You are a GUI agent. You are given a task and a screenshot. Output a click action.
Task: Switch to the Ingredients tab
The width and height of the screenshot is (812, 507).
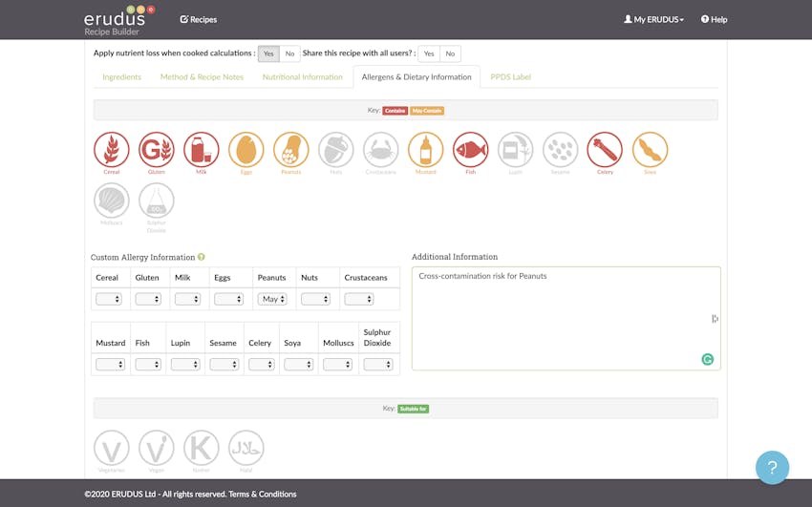tap(121, 77)
